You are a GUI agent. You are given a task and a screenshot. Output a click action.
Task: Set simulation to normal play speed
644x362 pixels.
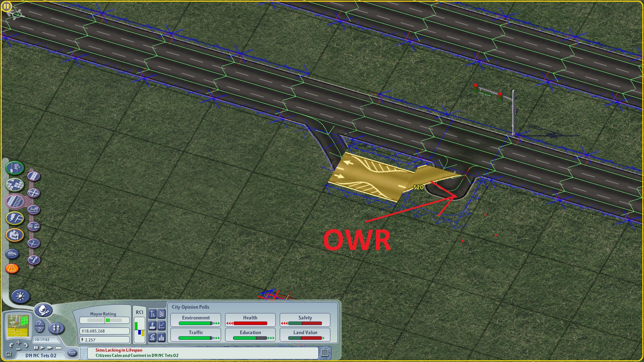point(42,348)
